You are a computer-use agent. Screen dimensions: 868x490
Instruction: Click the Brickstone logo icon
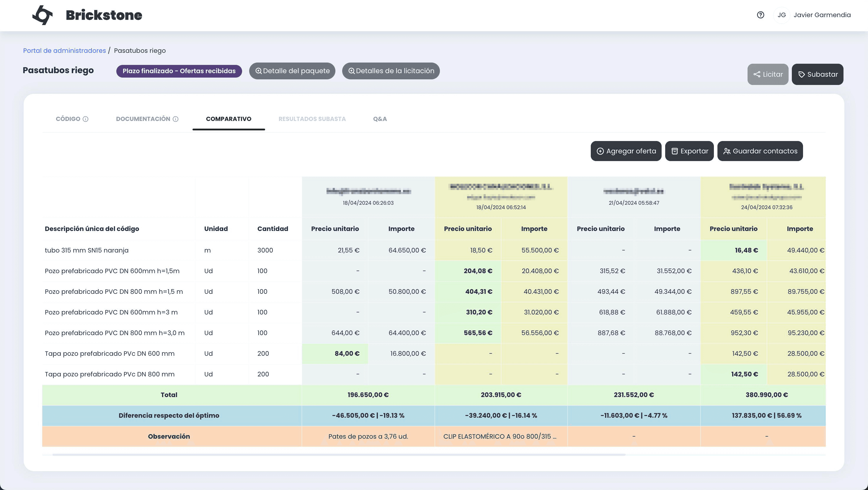[43, 15]
